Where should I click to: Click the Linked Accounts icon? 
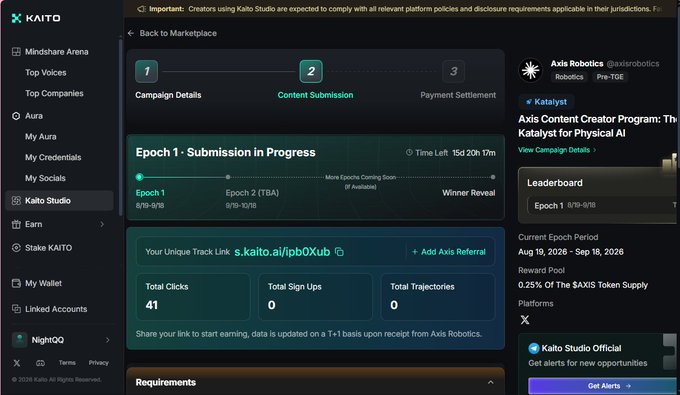[x=16, y=309]
